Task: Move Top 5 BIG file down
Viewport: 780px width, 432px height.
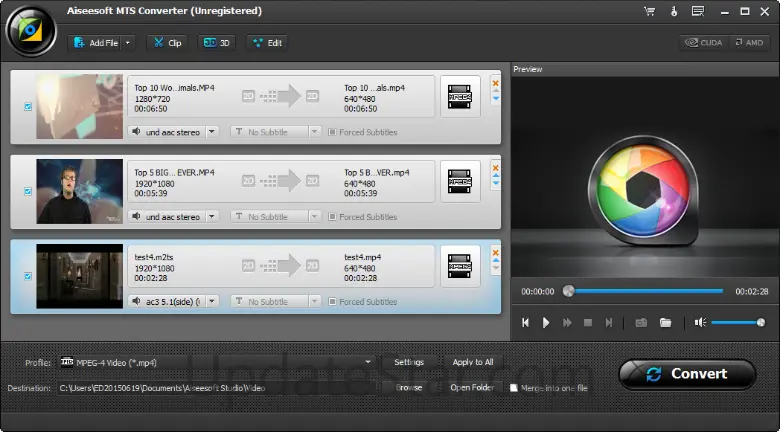Action: (495, 183)
